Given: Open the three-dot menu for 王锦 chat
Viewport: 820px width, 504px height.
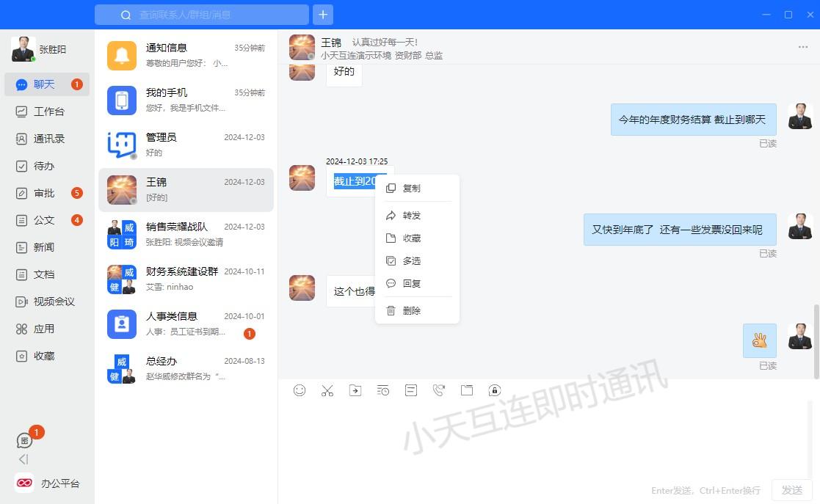Looking at the screenshot, I should 803,47.
